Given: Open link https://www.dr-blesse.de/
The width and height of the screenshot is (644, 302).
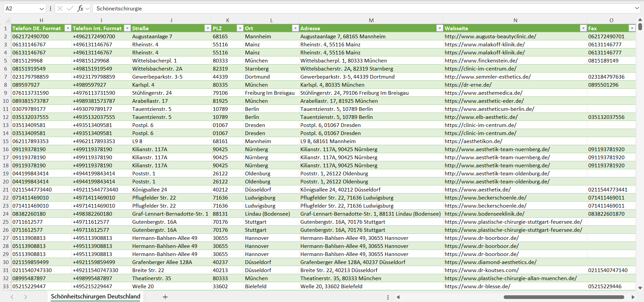Looking at the screenshot, I should tap(478, 286).
